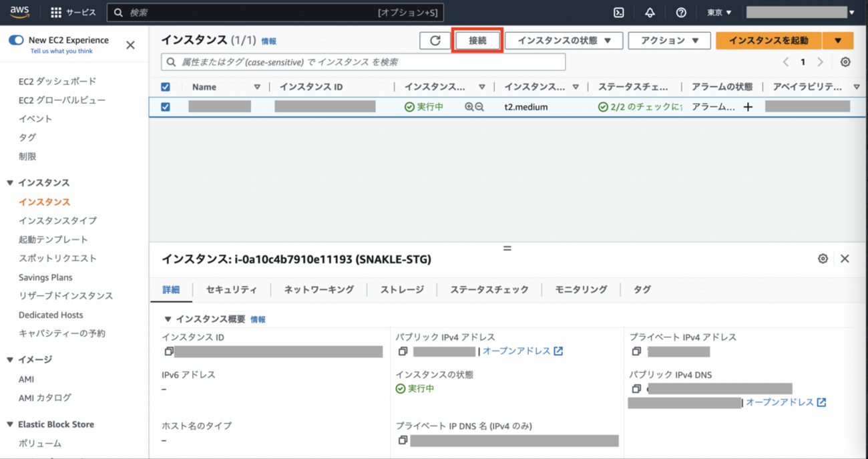Uncheck the running instance row checkbox
This screenshot has width=868, height=459.
(x=166, y=107)
